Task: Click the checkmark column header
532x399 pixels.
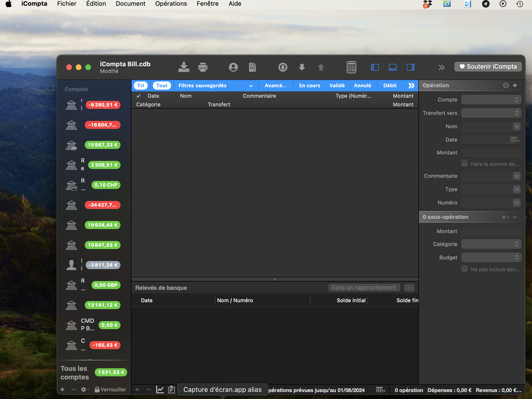Action: coord(139,96)
